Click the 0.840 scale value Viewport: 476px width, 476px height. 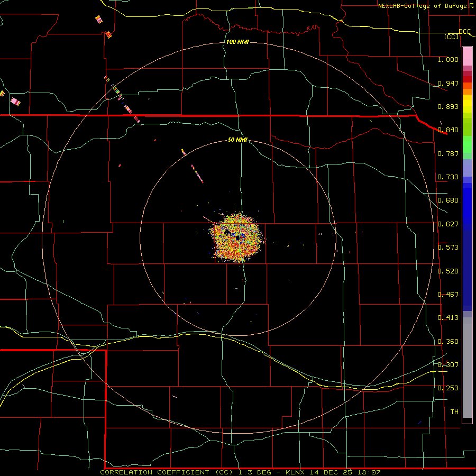tap(448, 130)
